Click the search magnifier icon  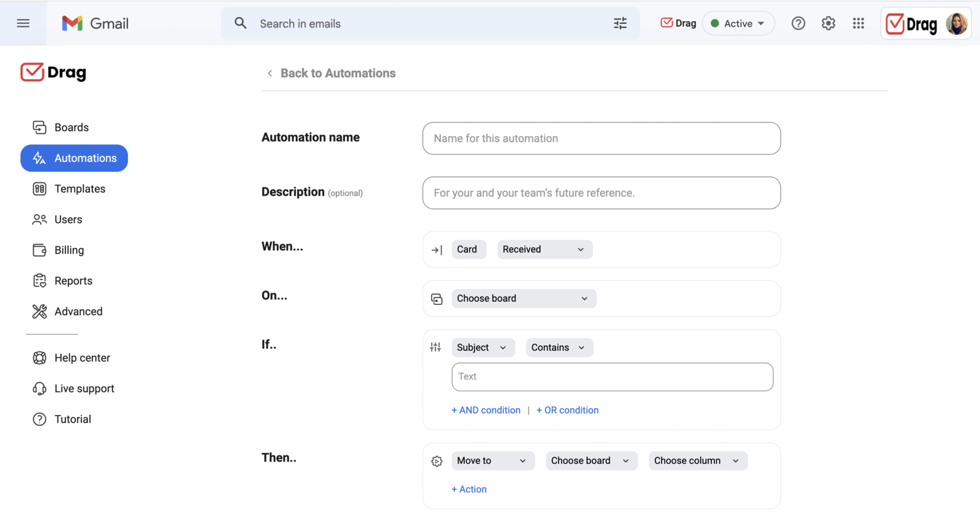click(241, 23)
